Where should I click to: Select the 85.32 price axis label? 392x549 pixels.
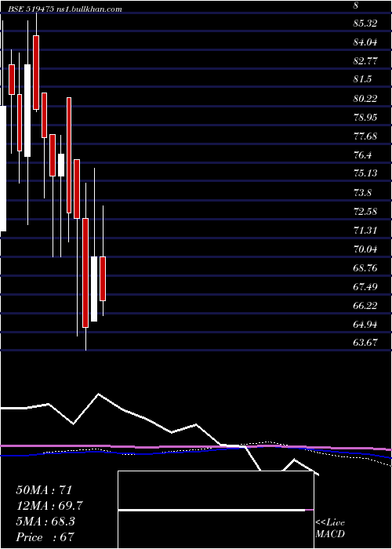(x=365, y=24)
